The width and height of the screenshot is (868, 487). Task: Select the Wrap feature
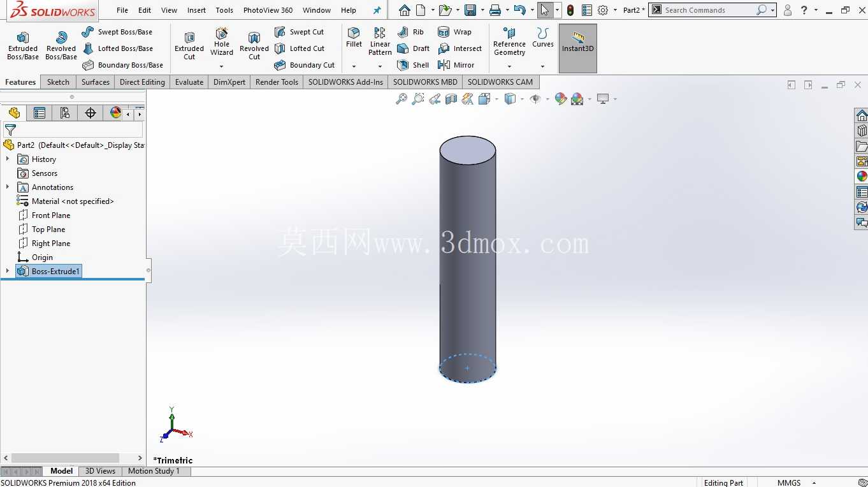pyautogui.click(x=455, y=32)
